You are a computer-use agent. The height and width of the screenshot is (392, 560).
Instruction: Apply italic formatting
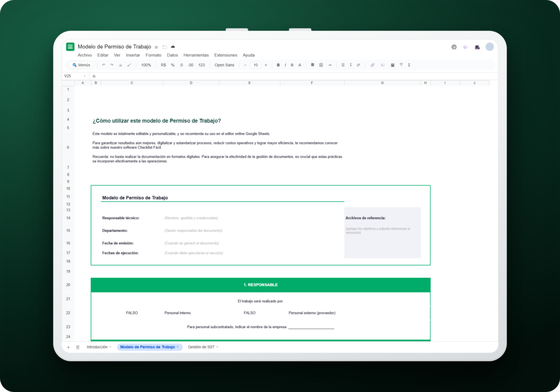click(285, 65)
